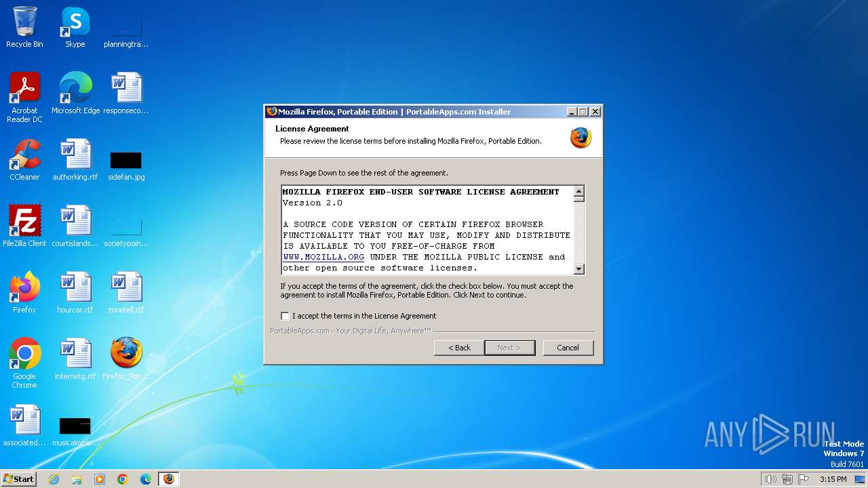The image size is (868, 488).
Task: Cancel the Firefox Portable installation
Action: [568, 348]
